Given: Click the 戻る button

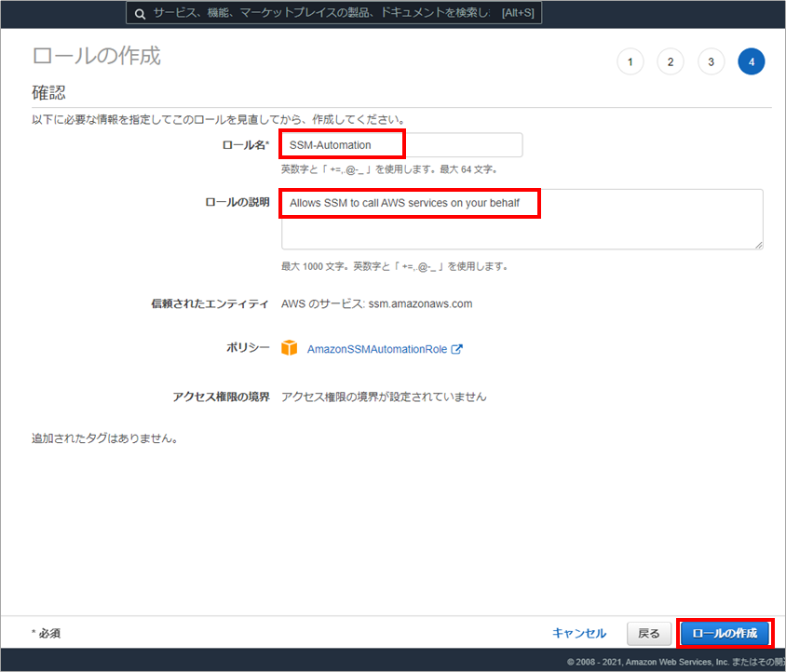Looking at the screenshot, I should click(649, 634).
